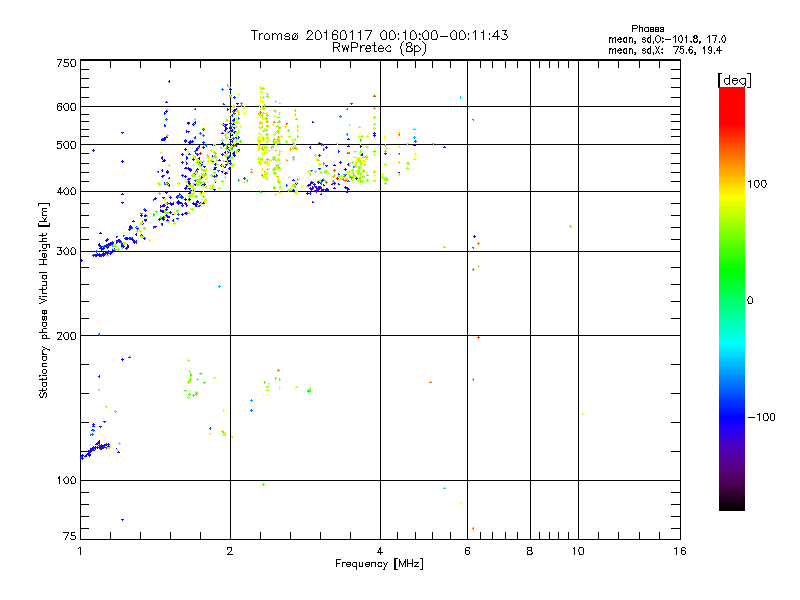Screen dimensions: 800x600
Task: Click the "16" MHz frequency tick label
Action: (x=680, y=551)
